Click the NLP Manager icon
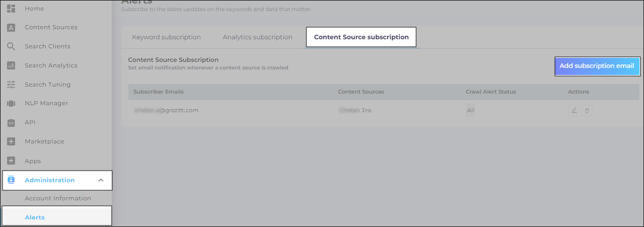This screenshot has width=644, height=227. click(x=11, y=104)
